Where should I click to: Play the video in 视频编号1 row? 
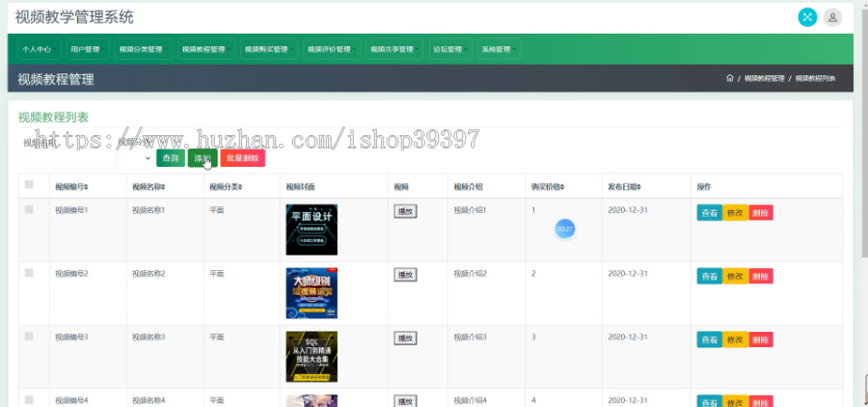405,211
